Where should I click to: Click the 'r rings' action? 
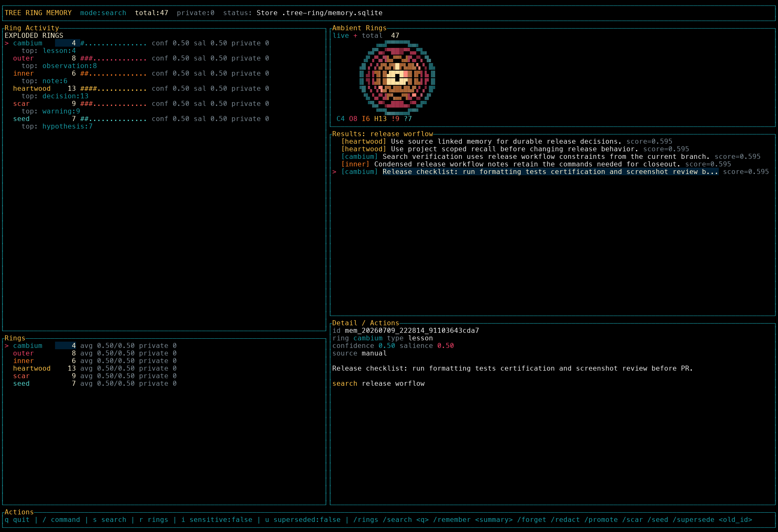[x=154, y=520]
